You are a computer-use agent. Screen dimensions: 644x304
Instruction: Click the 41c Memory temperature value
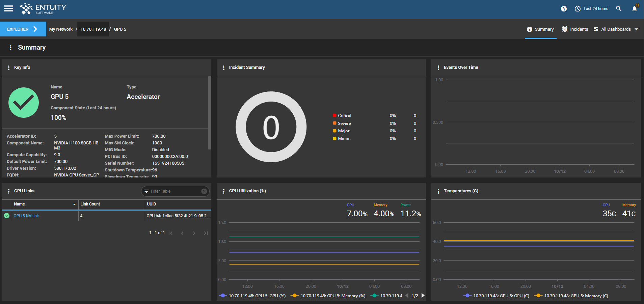point(629,214)
